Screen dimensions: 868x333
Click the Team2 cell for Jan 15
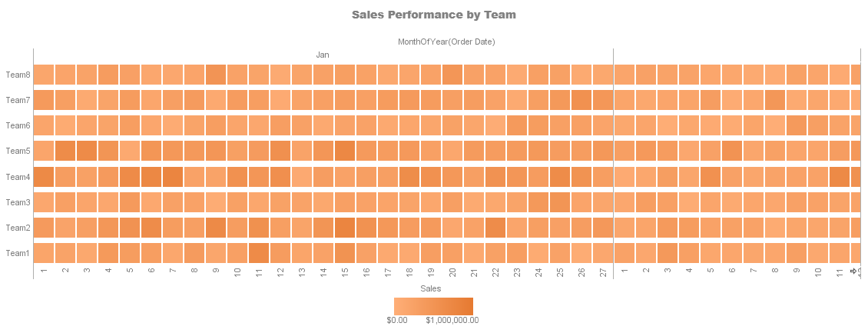[x=345, y=228]
